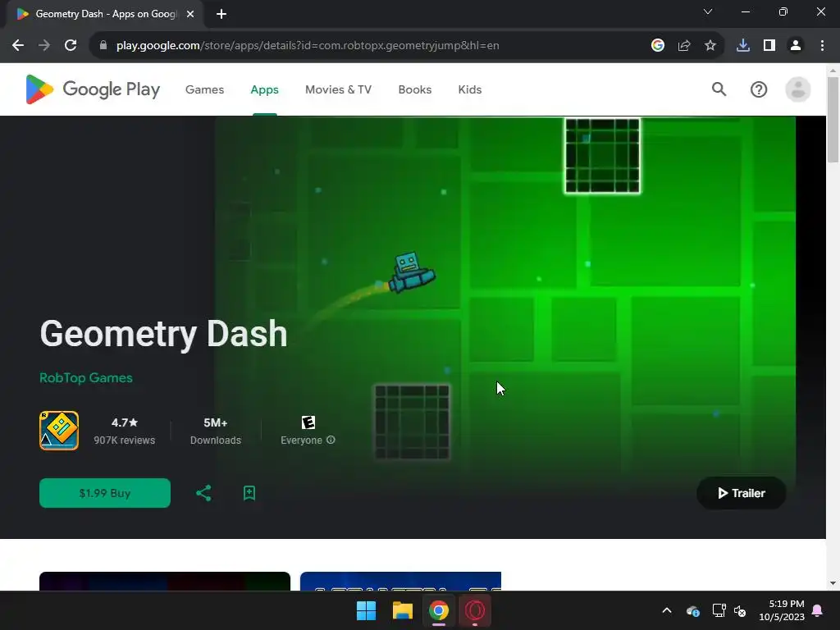The height and width of the screenshot is (630, 840).
Task: Click the 4.7 star rating text
Action: tap(125, 422)
